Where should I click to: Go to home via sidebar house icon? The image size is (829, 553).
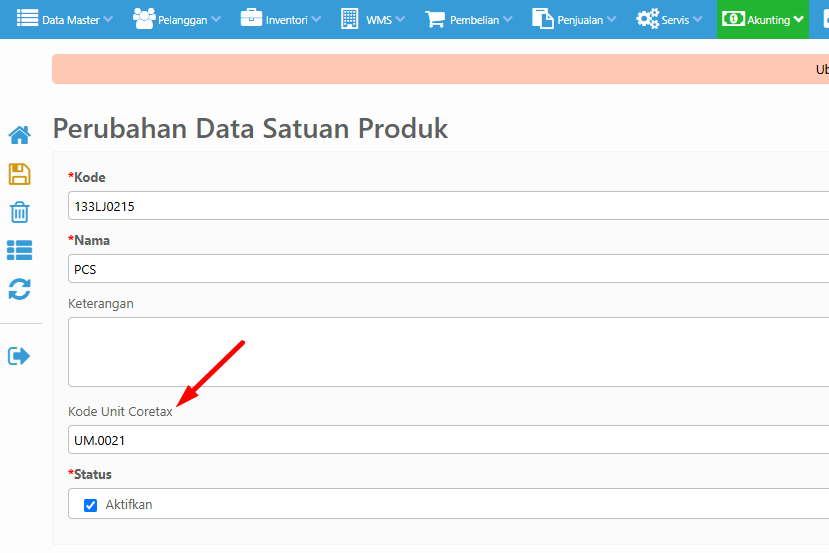[20, 135]
